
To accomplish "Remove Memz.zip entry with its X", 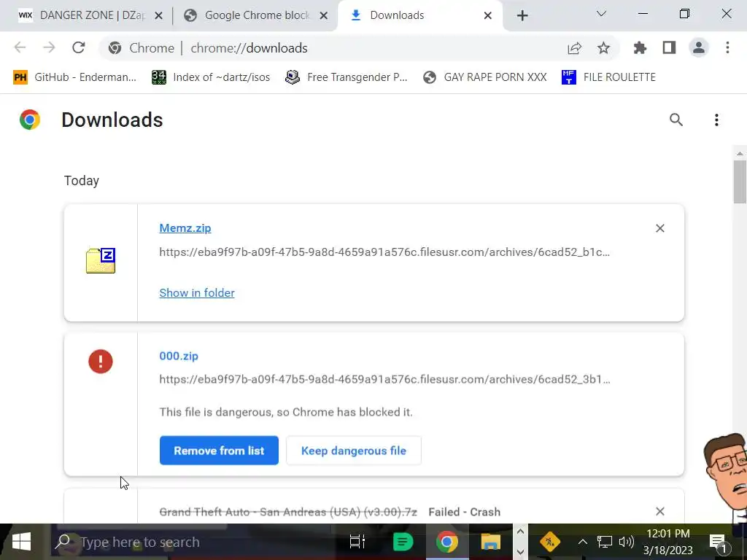I will pos(659,228).
